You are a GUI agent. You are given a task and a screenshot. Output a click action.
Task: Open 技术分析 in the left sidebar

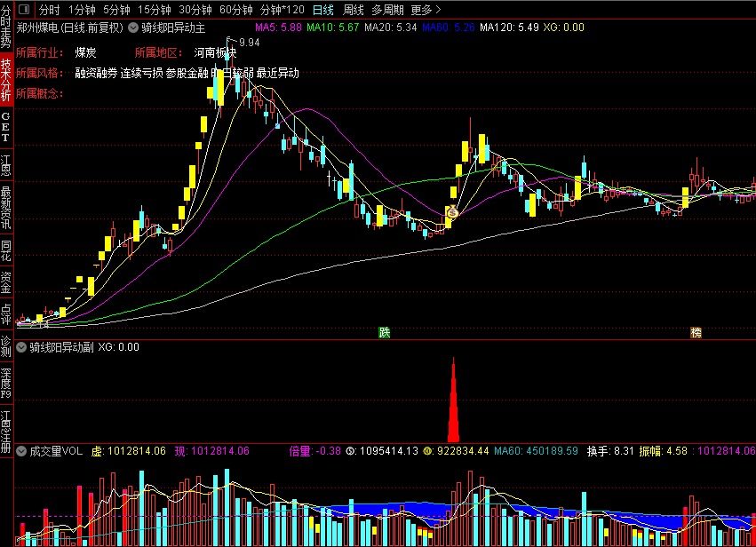point(6,80)
